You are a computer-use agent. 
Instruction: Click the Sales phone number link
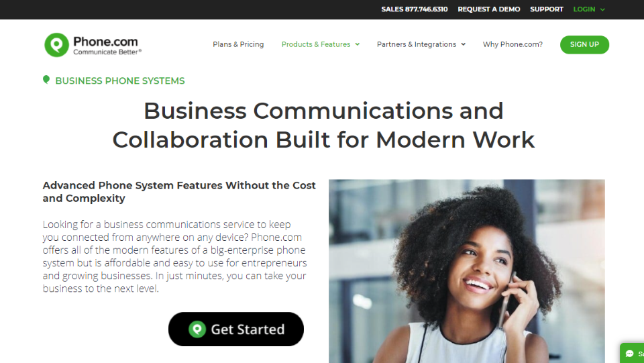click(415, 9)
